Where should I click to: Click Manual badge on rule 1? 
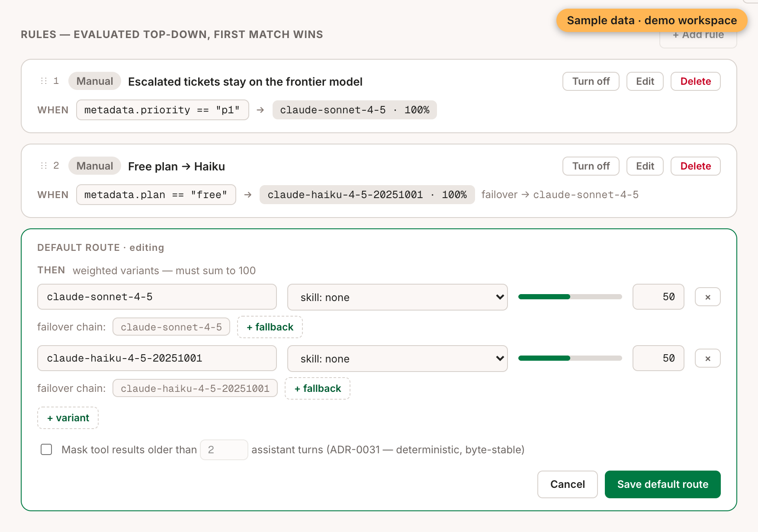tap(94, 81)
